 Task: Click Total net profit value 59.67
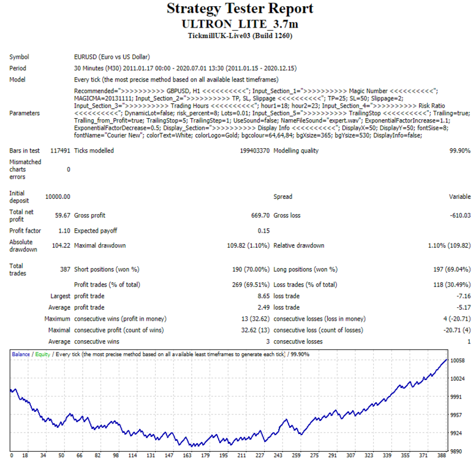(x=62, y=215)
